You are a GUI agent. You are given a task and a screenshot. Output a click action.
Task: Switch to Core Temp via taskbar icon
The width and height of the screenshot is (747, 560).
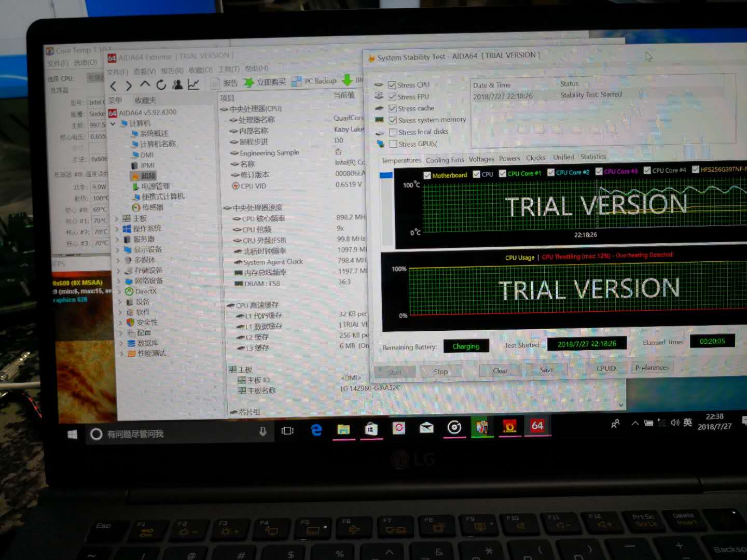pyautogui.click(x=482, y=427)
